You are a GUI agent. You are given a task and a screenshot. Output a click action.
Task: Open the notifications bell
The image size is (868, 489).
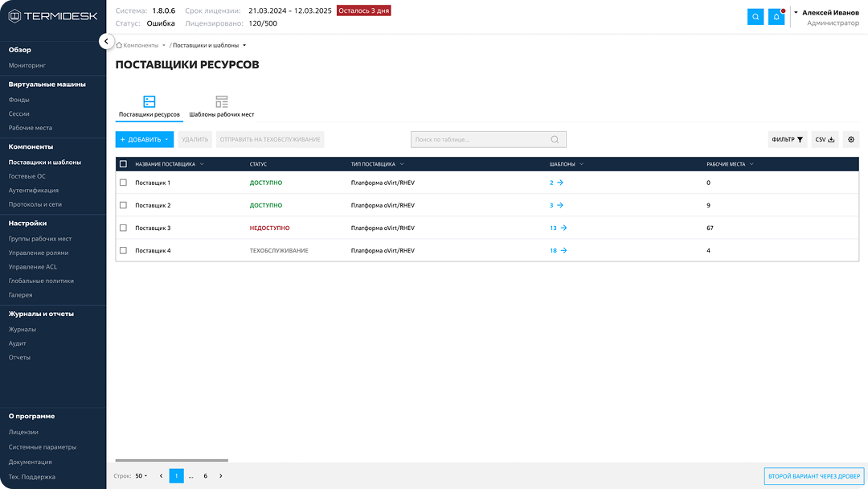click(776, 17)
